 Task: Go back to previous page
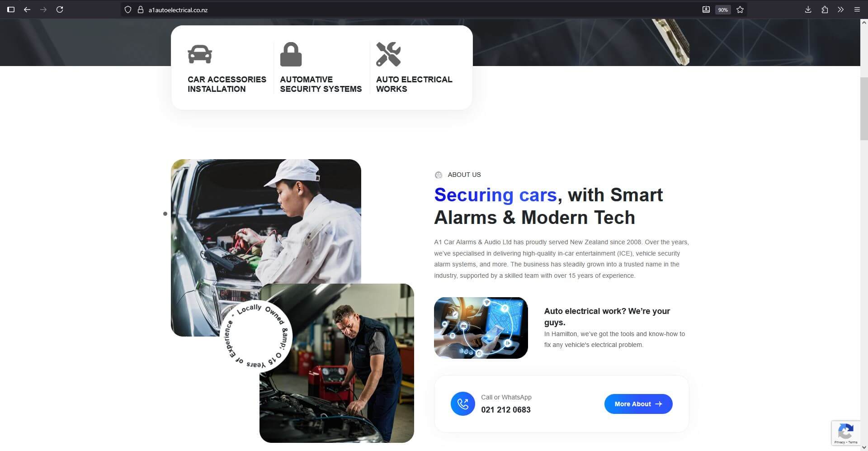27,9
